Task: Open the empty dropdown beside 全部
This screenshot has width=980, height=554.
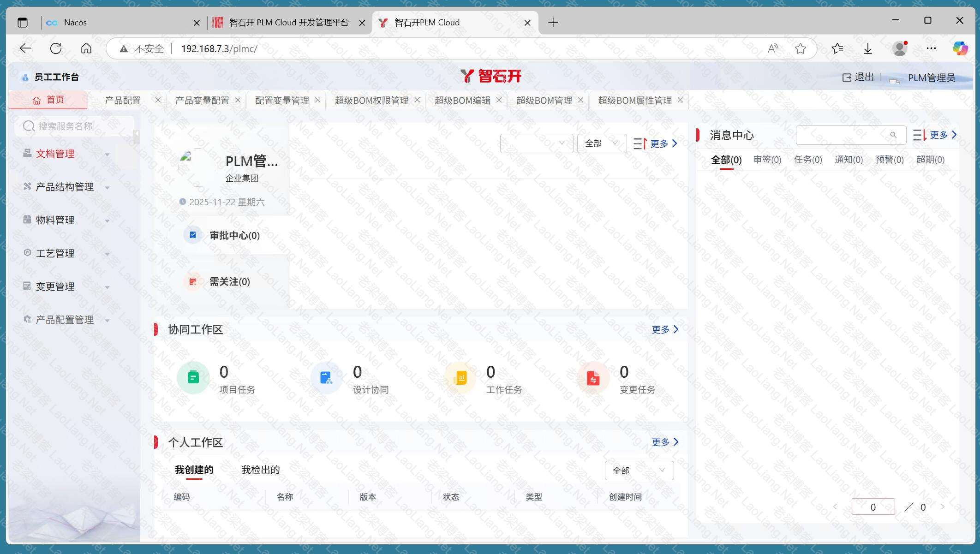Action: pyautogui.click(x=536, y=143)
